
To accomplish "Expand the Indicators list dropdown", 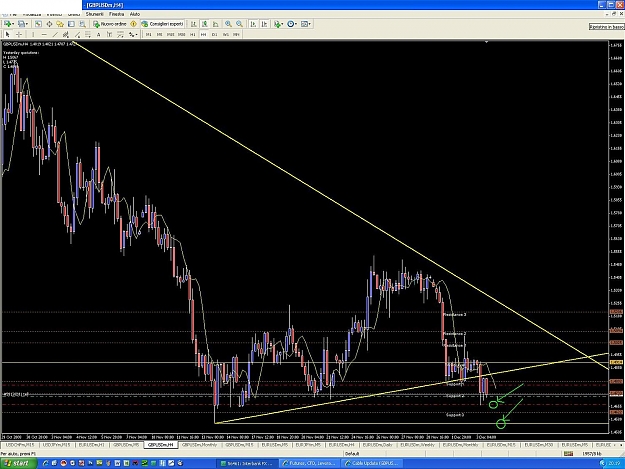I will tap(282, 24).
